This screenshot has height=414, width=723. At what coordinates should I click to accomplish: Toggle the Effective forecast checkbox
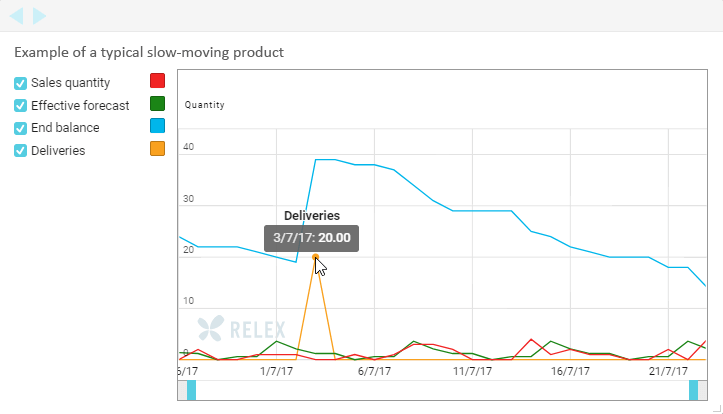pos(20,105)
